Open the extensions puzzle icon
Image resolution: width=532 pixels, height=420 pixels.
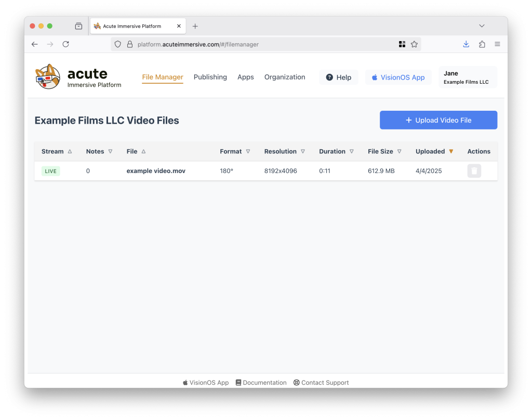[482, 44]
